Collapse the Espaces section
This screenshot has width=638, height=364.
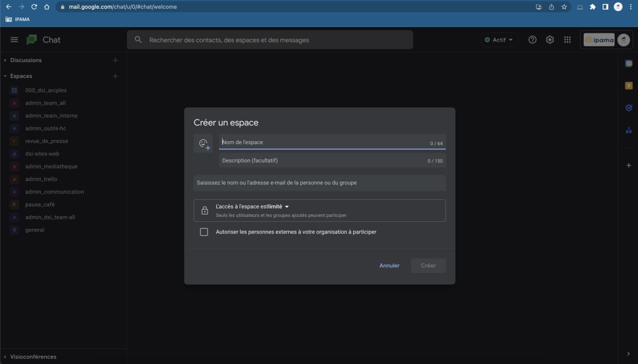pyautogui.click(x=5, y=76)
